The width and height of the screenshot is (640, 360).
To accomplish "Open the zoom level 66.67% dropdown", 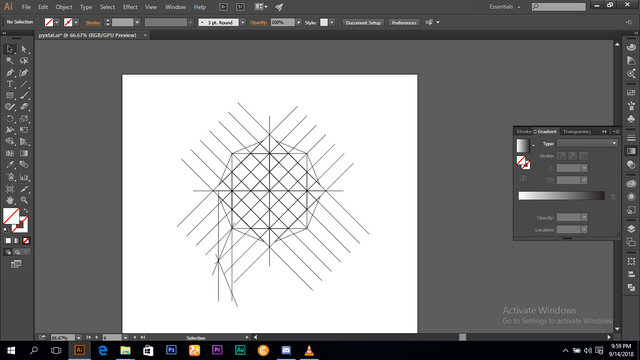I will 78,338.
